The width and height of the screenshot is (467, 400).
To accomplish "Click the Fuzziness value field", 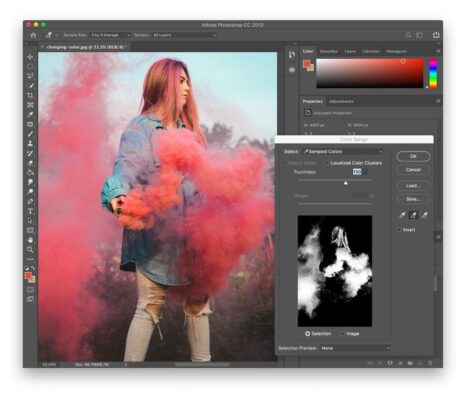I will point(360,172).
